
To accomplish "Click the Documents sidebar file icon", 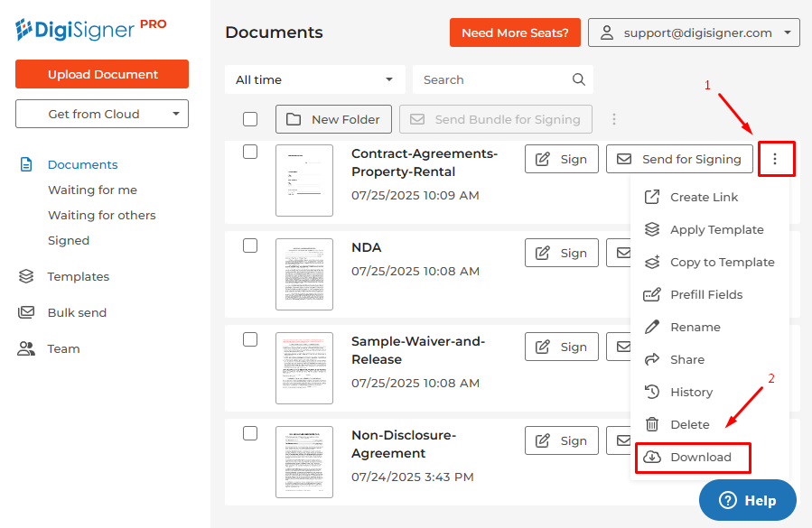I will click(x=26, y=164).
